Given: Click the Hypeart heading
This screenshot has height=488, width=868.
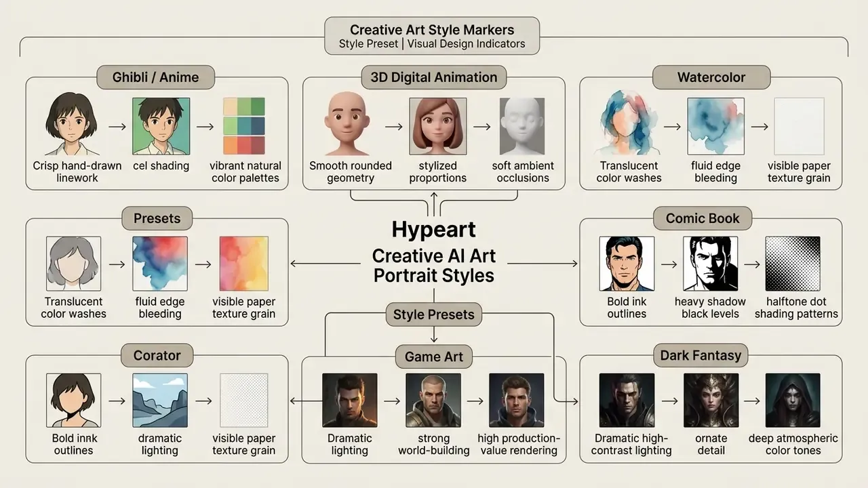Looking at the screenshot, I should coord(434,230).
